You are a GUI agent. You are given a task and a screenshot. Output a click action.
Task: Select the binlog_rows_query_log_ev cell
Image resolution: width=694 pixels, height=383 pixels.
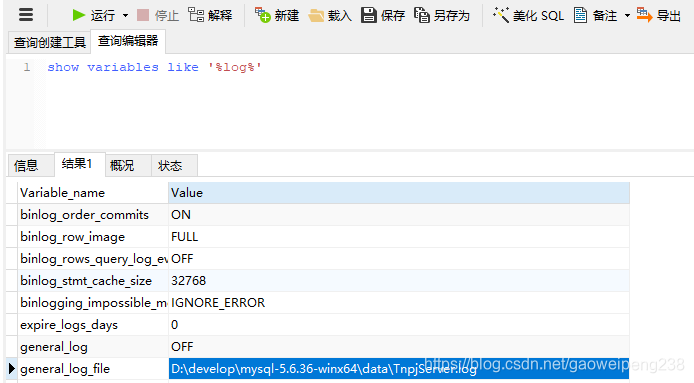pyautogui.click(x=93, y=259)
